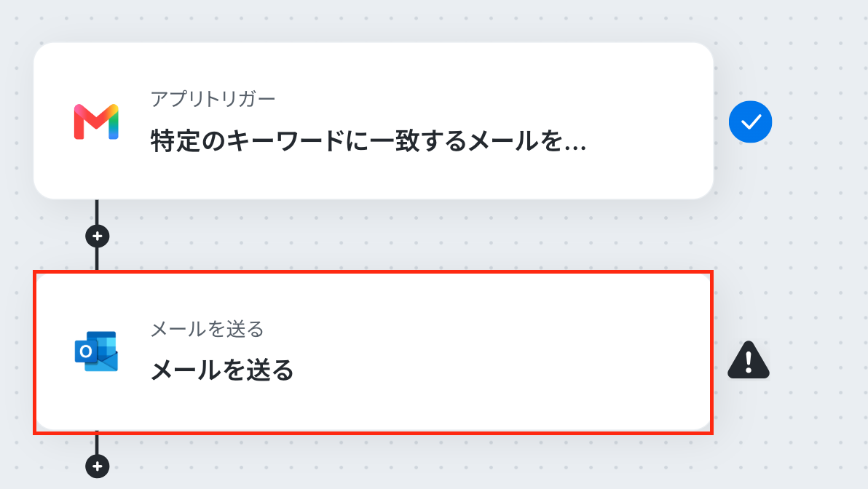
Task: Click the small gray メールを送る label
Action: pyautogui.click(x=208, y=329)
